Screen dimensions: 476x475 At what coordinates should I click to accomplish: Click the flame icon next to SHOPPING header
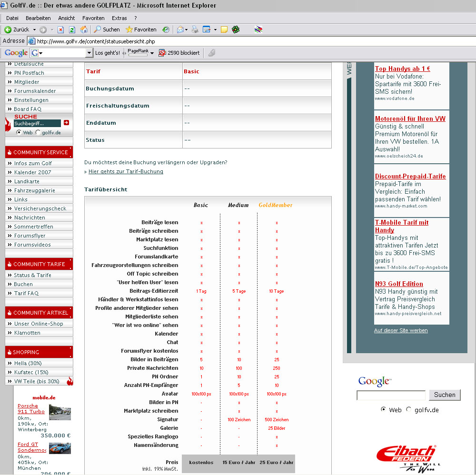(10, 352)
